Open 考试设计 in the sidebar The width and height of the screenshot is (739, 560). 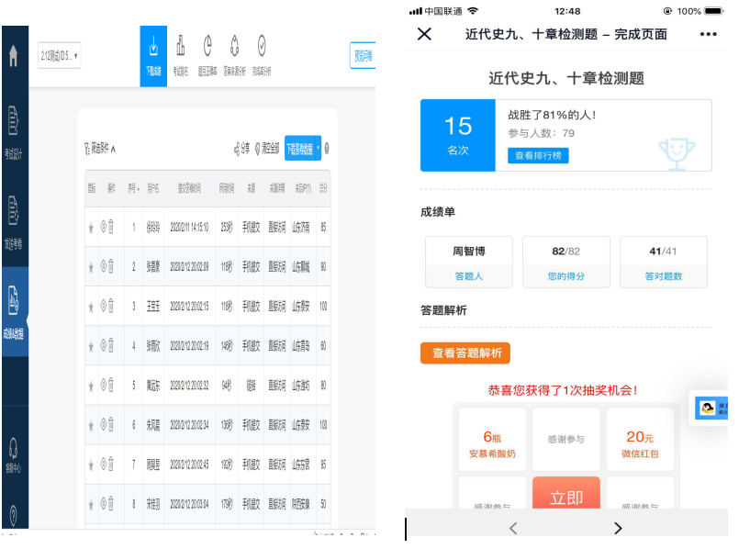[x=14, y=132]
